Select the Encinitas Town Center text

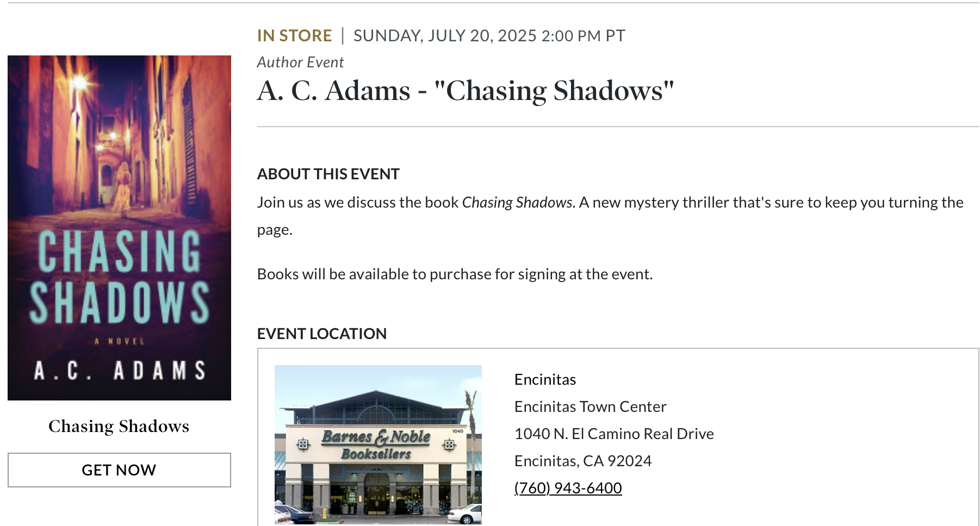pos(590,406)
